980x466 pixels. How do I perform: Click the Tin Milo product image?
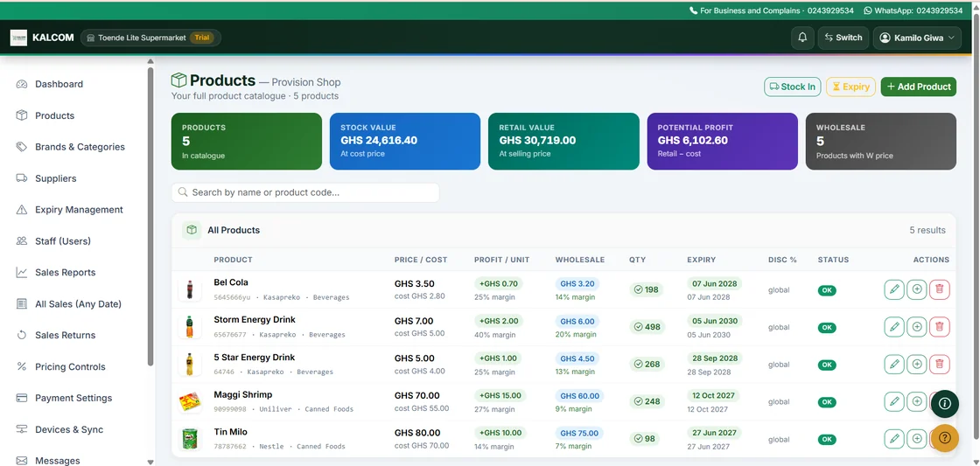pyautogui.click(x=189, y=439)
